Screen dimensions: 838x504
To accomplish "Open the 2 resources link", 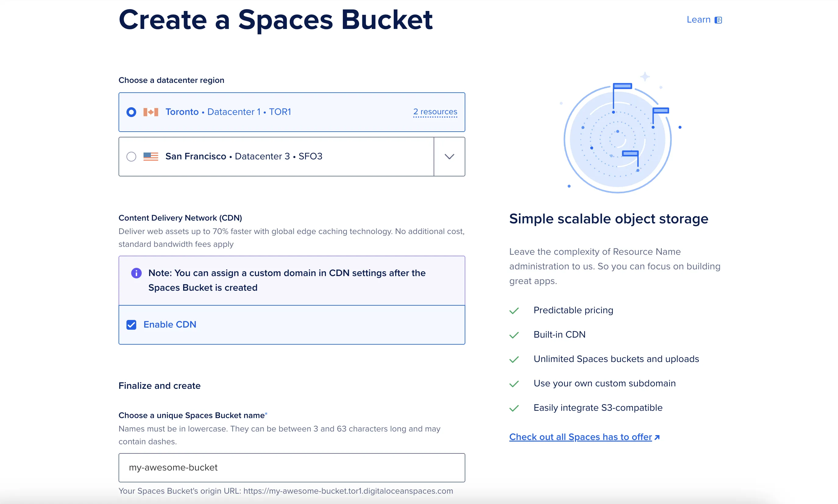I will [435, 112].
